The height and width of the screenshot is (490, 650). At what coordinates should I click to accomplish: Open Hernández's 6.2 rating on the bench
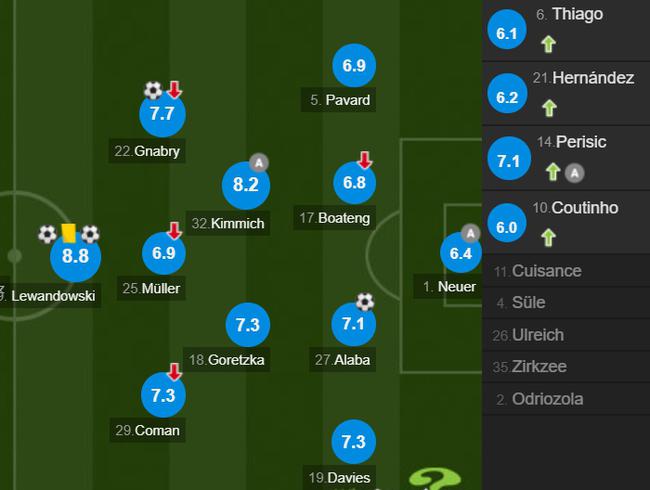point(507,97)
